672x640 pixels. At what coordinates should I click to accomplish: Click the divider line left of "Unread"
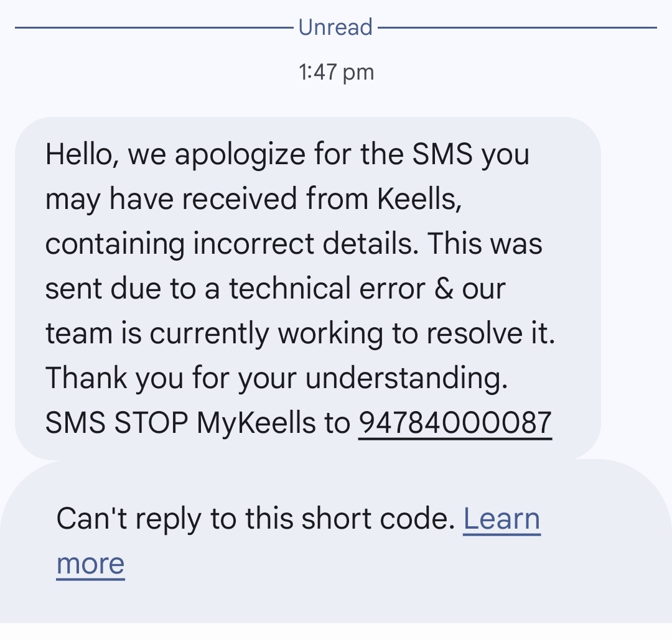[154, 27]
